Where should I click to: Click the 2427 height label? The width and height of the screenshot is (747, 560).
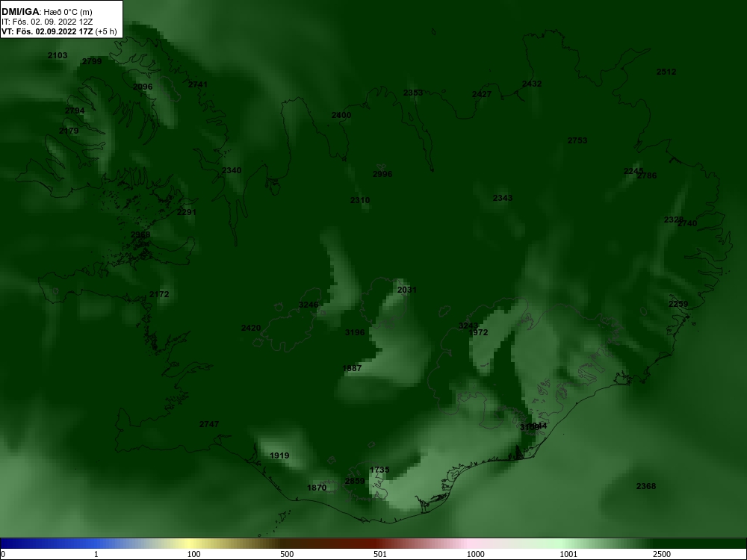[x=482, y=94]
